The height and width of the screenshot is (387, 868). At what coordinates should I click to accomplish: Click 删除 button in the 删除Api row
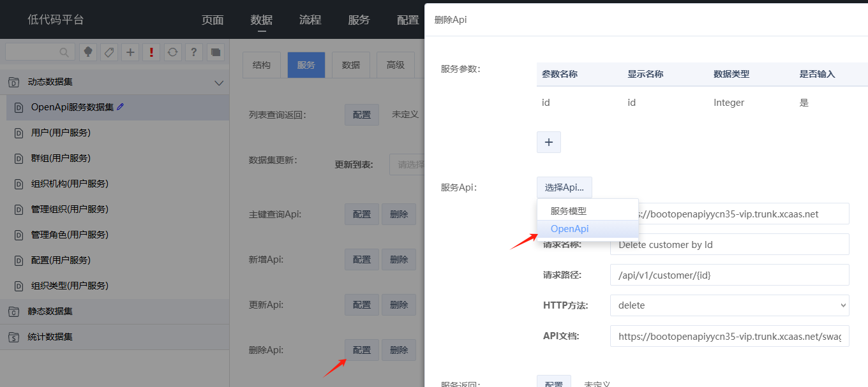point(399,350)
